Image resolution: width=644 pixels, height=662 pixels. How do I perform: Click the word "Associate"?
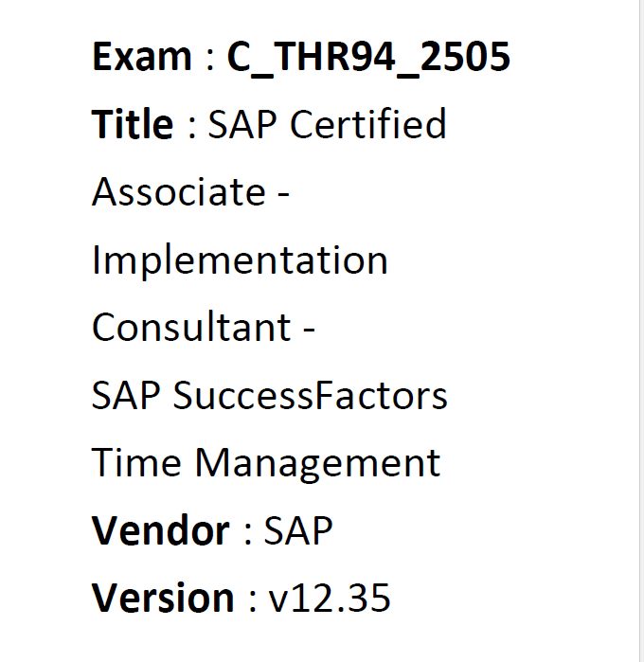pos(179,191)
